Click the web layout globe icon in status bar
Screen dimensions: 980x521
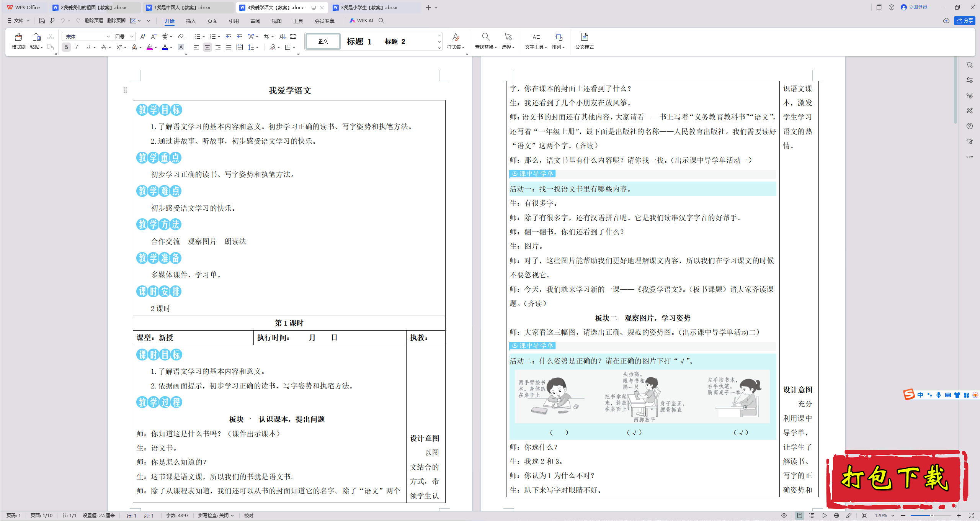pyautogui.click(x=836, y=516)
